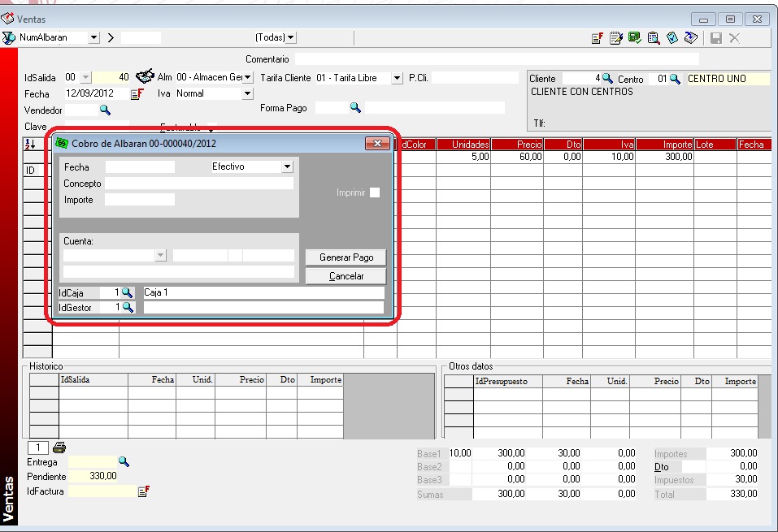This screenshot has width=778, height=532.
Task: Click Cancelar button in dialog
Action: 346,276
